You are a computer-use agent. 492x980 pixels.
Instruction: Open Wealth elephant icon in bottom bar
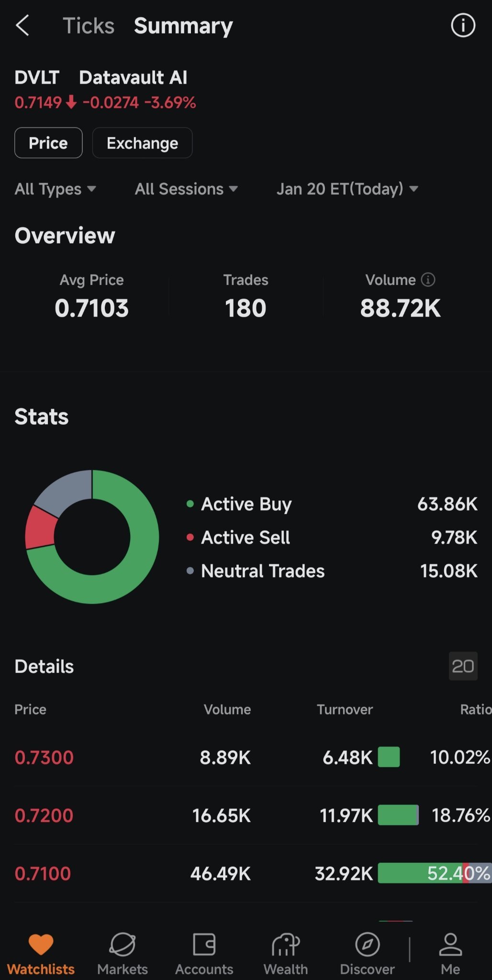(x=286, y=945)
